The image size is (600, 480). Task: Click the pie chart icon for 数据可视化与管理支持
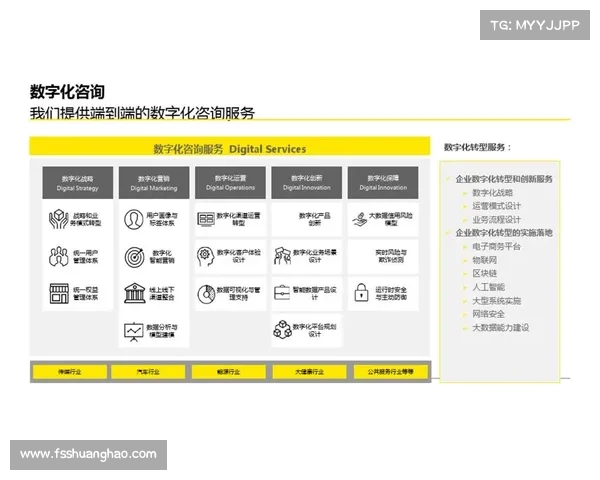pyautogui.click(x=206, y=294)
